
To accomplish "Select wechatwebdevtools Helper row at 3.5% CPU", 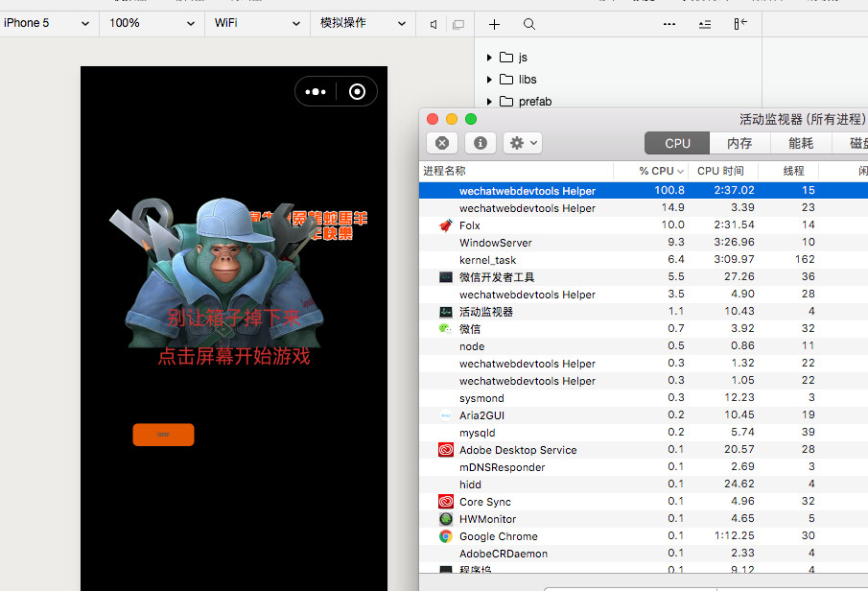I will coord(644,295).
